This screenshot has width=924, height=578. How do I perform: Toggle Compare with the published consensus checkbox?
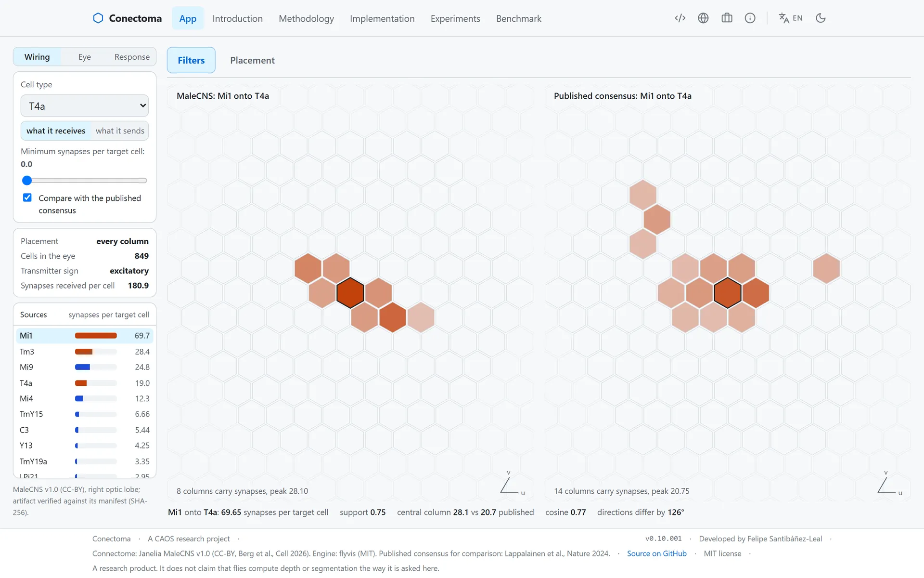pos(27,197)
